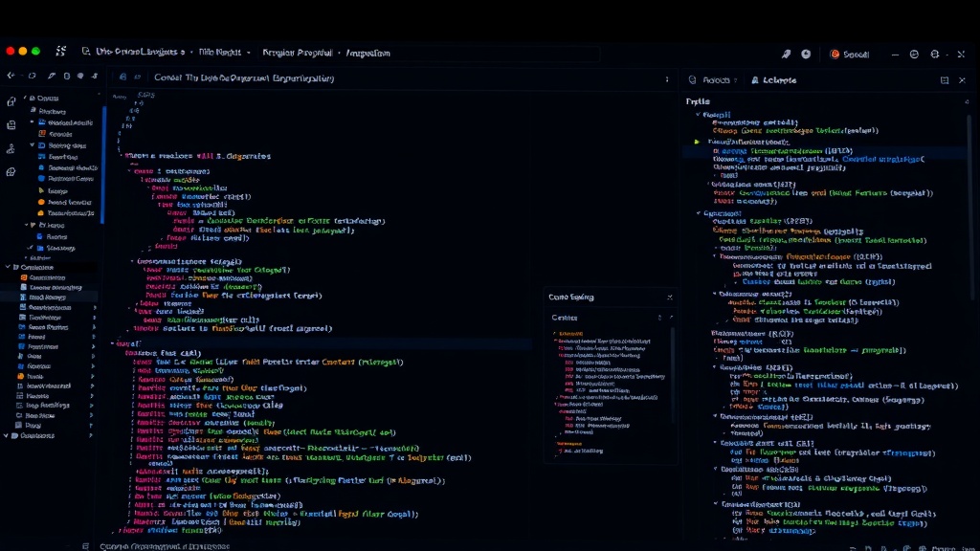Open the second icon in the activity bar
Screen dimensions: 980x551
coord(11,125)
